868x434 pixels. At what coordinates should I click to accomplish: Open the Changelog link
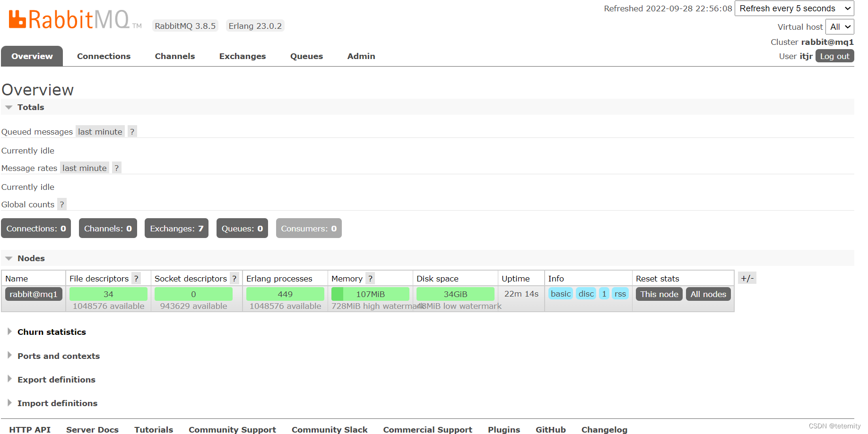point(604,430)
